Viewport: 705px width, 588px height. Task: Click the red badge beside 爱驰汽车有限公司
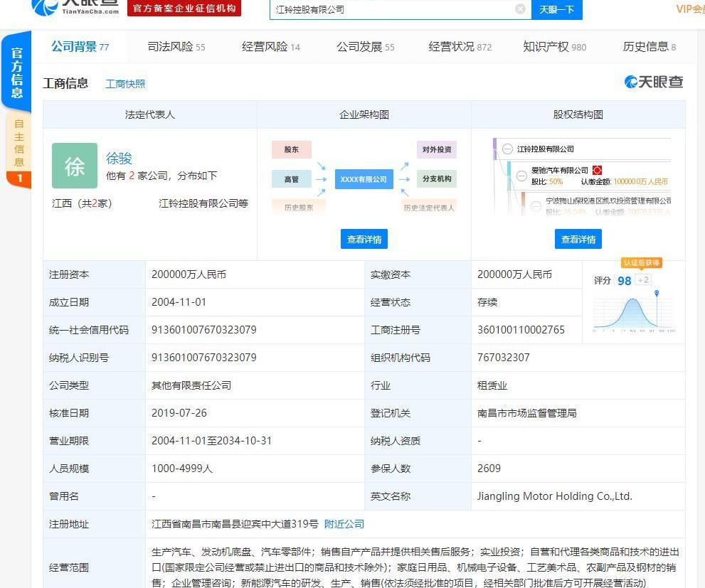pyautogui.click(x=597, y=170)
